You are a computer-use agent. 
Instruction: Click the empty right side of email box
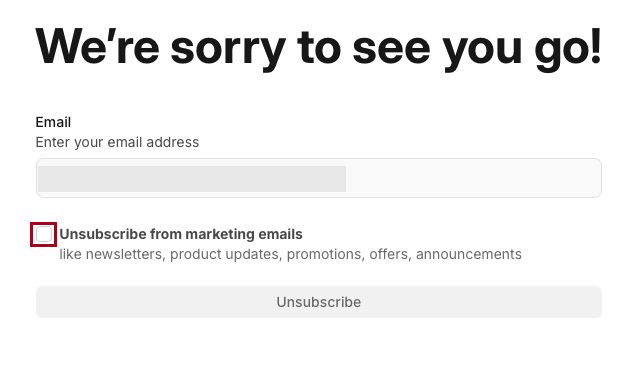pos(473,178)
